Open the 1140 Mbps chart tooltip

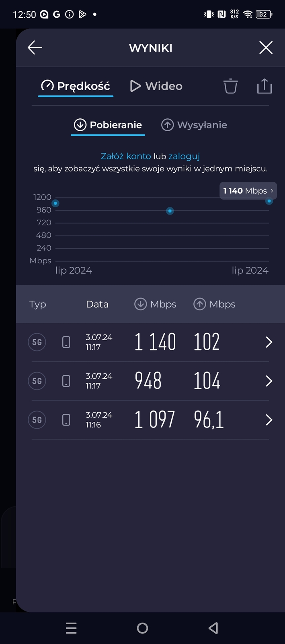[x=248, y=191]
